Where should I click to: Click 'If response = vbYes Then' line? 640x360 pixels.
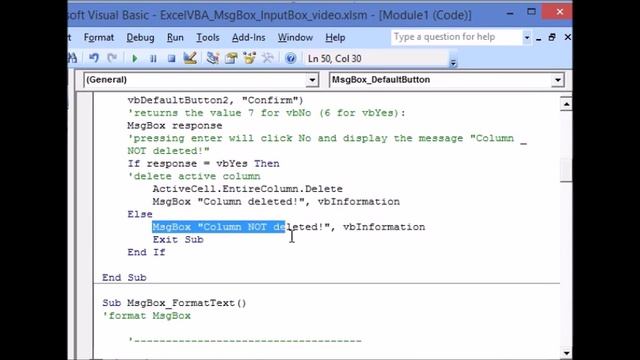[203, 164]
